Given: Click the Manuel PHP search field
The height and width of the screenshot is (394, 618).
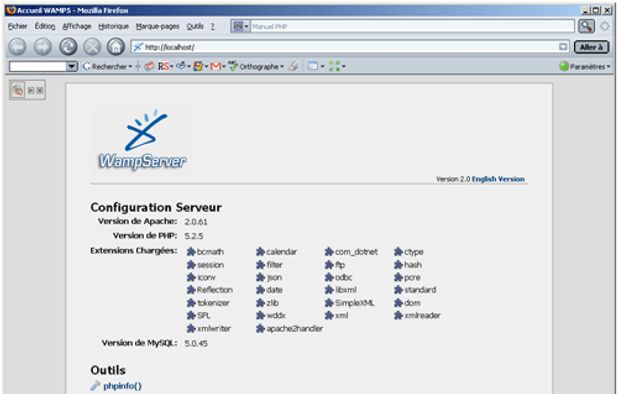Looking at the screenshot, I should point(412,26).
